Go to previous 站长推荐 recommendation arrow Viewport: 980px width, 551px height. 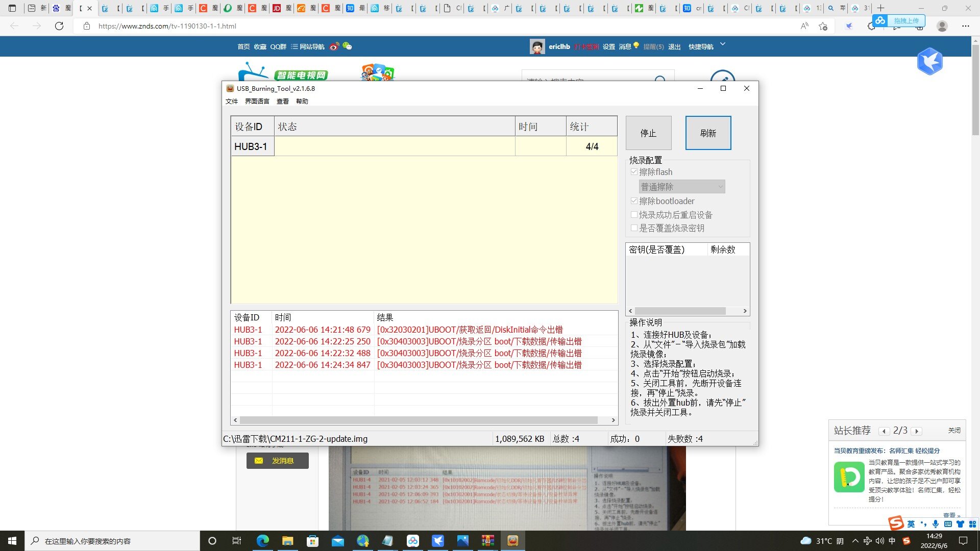[x=884, y=431]
